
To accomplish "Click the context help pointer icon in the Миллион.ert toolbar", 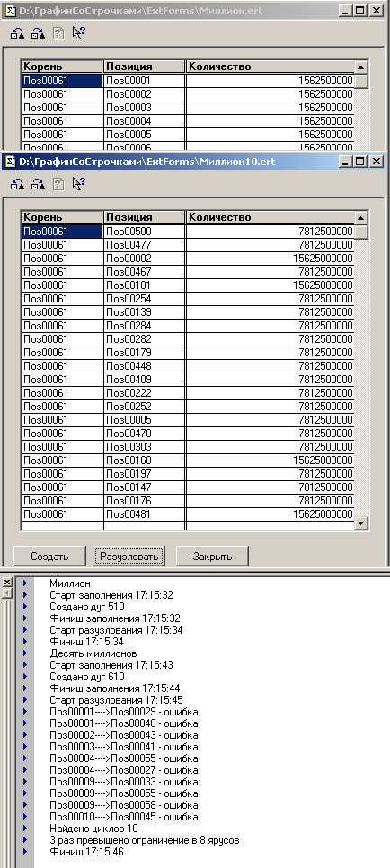I will pos(78,34).
